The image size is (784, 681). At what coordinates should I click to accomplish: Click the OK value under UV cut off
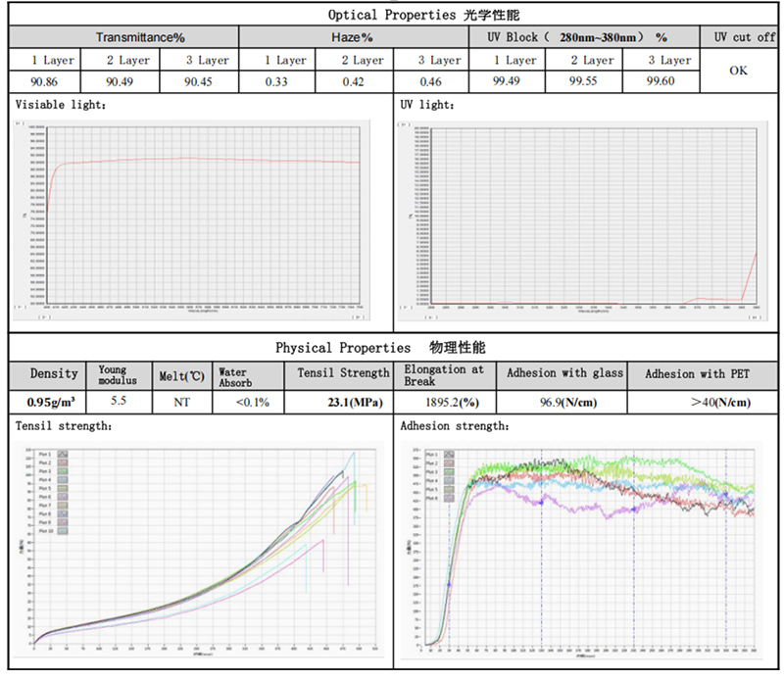(739, 72)
